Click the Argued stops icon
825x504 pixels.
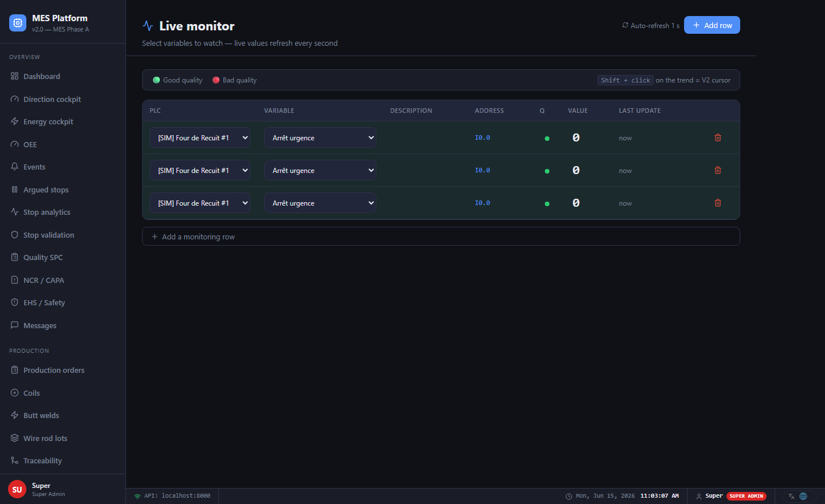click(15, 190)
